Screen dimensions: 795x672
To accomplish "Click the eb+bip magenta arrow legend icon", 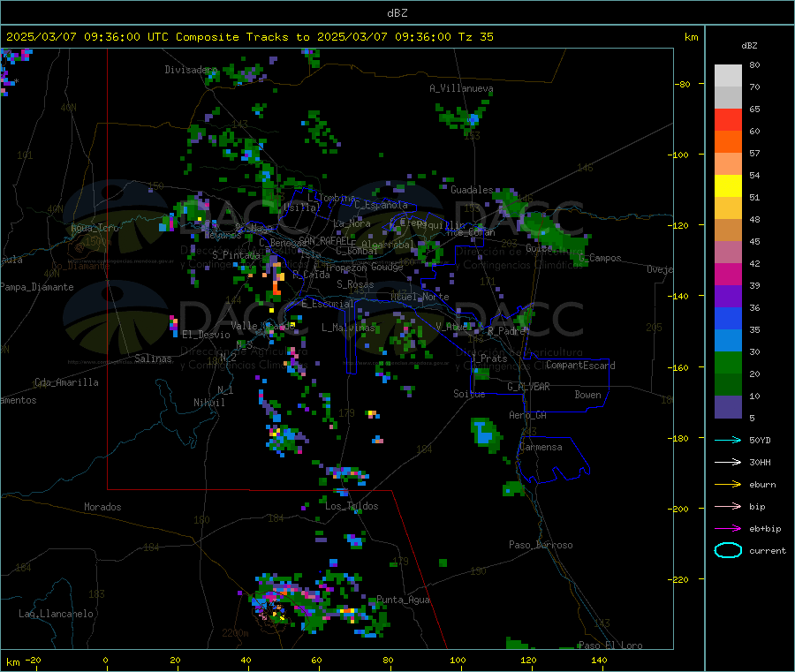I will point(728,529).
